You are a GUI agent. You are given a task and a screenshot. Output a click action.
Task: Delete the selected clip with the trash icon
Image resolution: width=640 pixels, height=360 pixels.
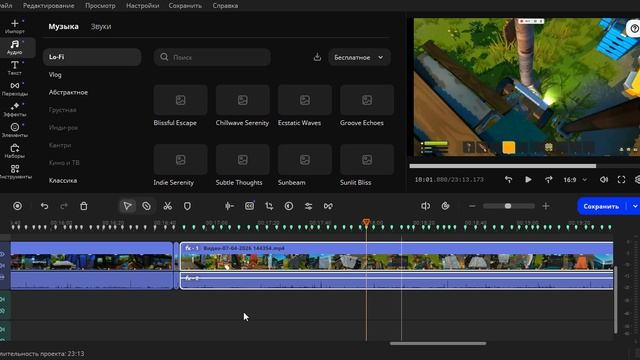[84, 206]
